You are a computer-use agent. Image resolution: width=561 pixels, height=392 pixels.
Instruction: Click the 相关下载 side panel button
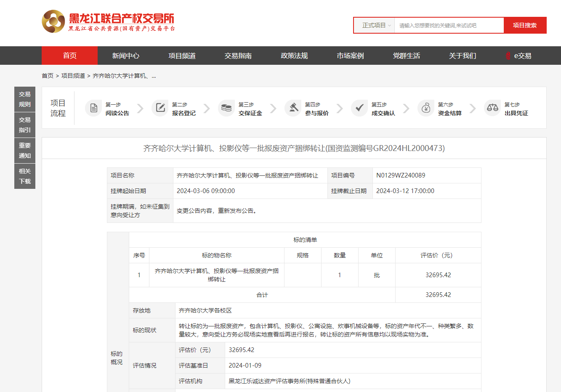(x=25, y=176)
